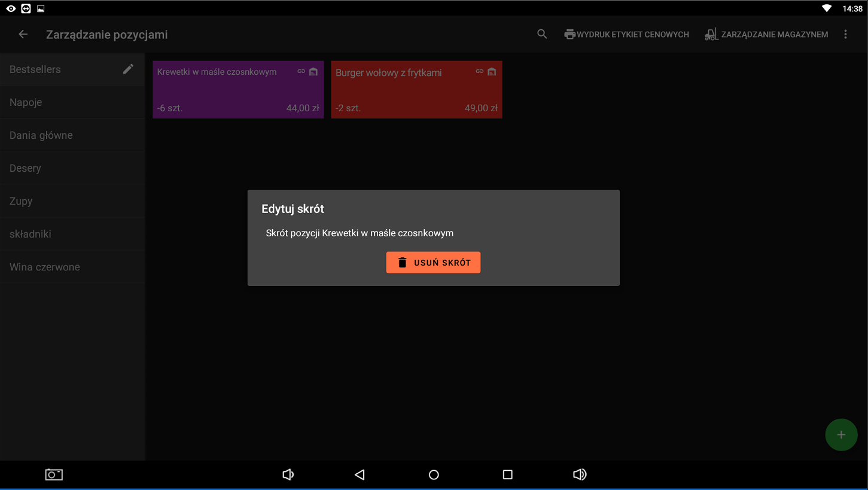Click warehouse icon on Burger wołowy tile
This screenshot has width=868, height=490.
coord(492,72)
